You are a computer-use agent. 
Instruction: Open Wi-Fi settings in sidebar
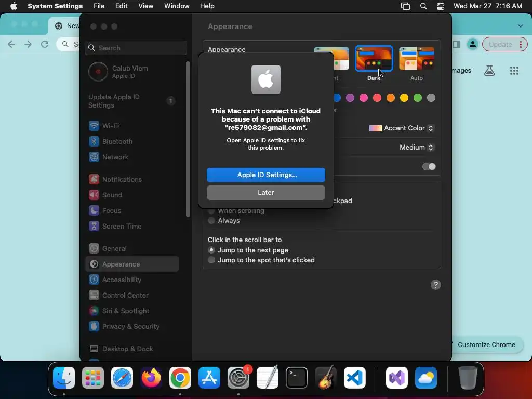132,126
